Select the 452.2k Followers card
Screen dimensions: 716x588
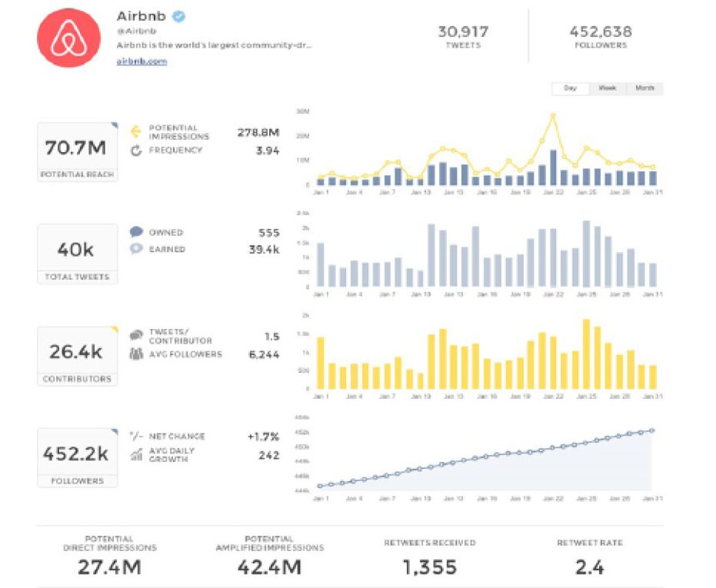pyautogui.click(x=77, y=458)
